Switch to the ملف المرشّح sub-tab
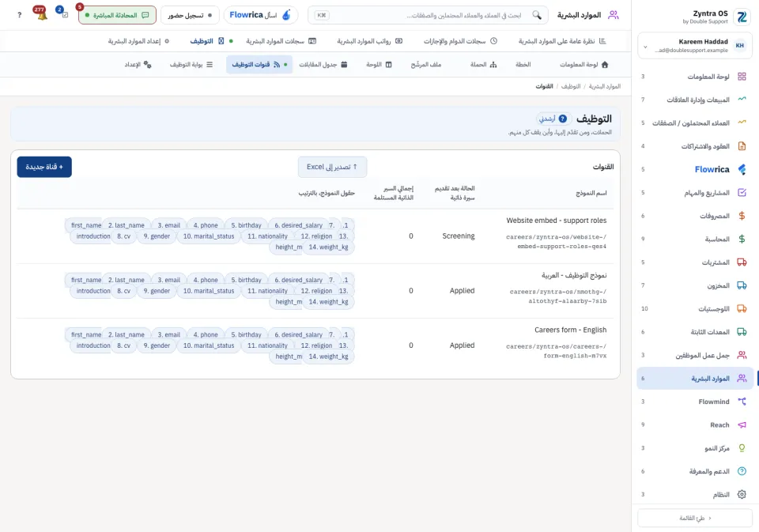The height and width of the screenshot is (532, 759). [x=426, y=64]
